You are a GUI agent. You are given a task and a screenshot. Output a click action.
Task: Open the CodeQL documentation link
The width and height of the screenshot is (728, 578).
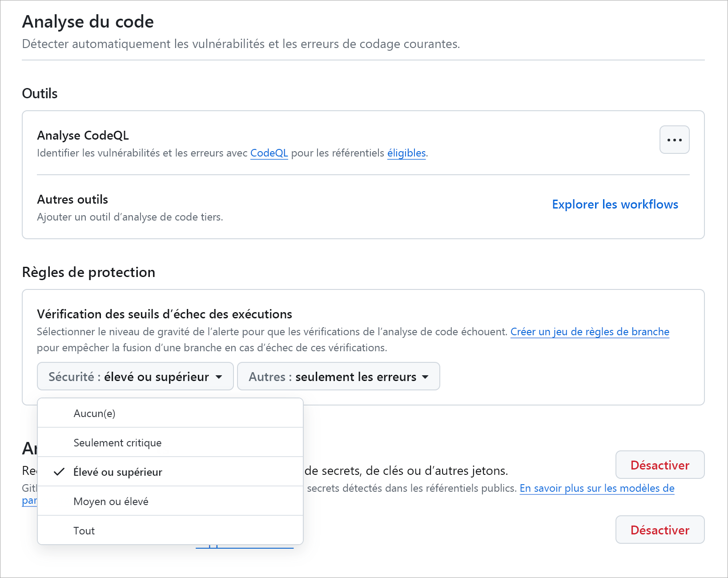tap(269, 153)
